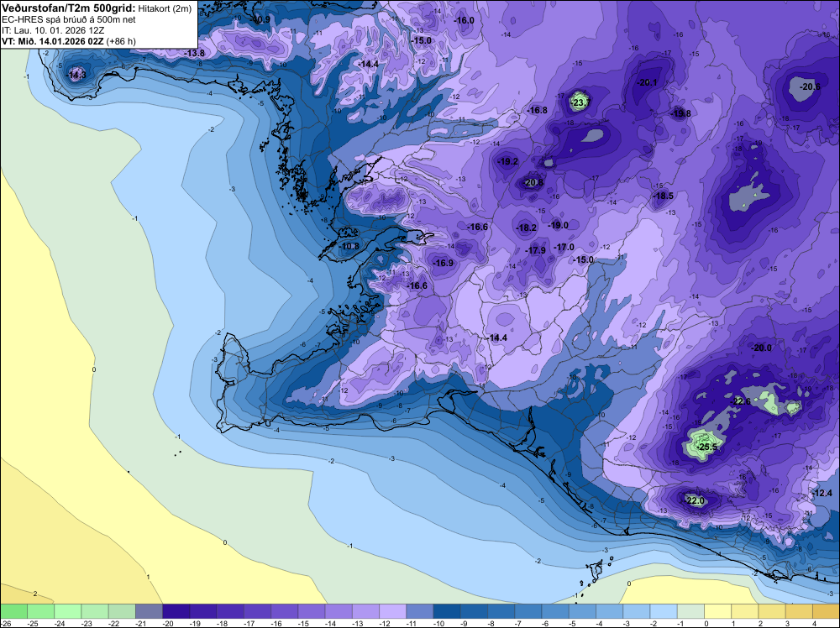Click the -22.6 temperature label
Screen dimensions: 840x628
(x=741, y=401)
